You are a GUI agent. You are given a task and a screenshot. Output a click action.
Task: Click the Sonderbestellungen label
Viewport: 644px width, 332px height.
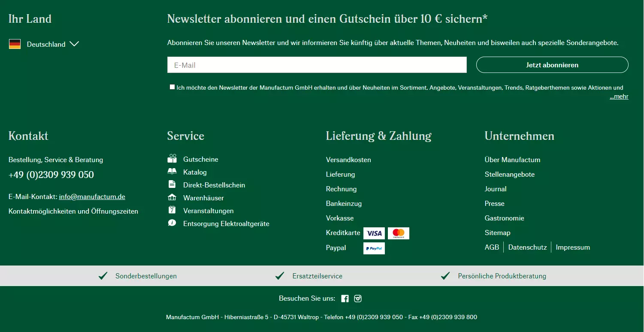coord(146,276)
